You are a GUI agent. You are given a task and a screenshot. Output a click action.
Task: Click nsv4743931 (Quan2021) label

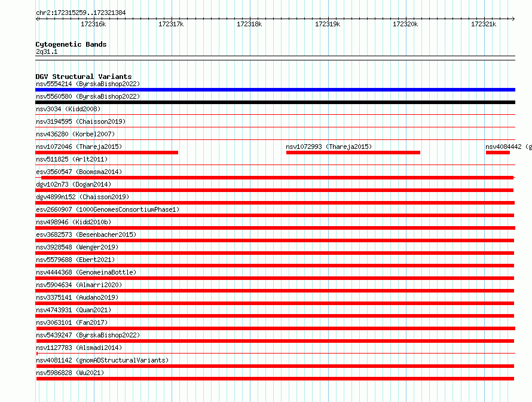pyautogui.click(x=74, y=310)
